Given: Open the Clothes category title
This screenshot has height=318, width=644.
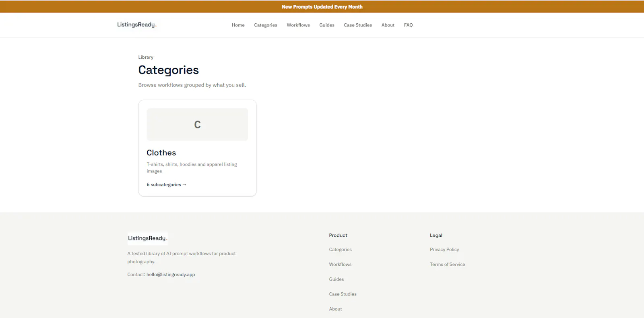Looking at the screenshot, I should click(x=161, y=153).
